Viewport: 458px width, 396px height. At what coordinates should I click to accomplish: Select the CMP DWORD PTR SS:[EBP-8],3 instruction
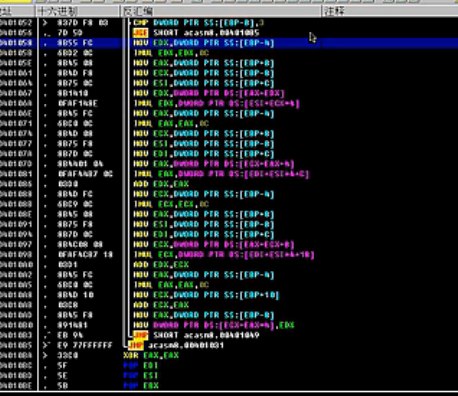pos(199,23)
